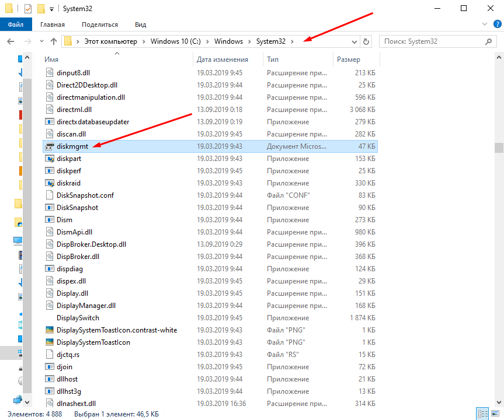Click the Windows breadcrumb in address path
This screenshot has height=420, width=504.
click(x=228, y=41)
